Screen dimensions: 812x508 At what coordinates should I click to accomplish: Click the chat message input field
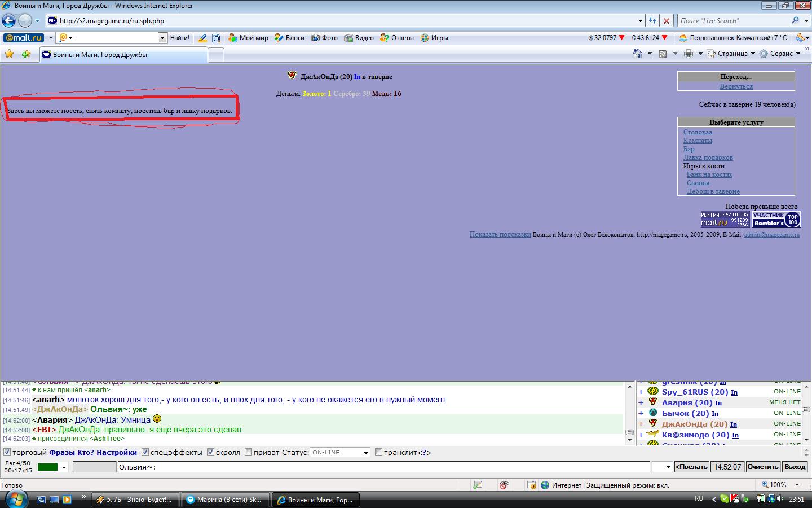pyautogui.click(x=383, y=467)
